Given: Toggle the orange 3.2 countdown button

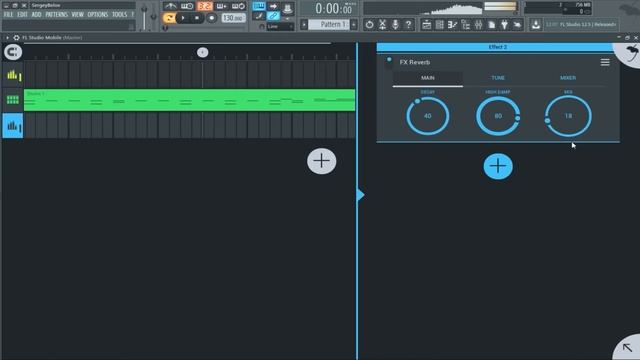Looking at the screenshot, I should click(204, 6).
